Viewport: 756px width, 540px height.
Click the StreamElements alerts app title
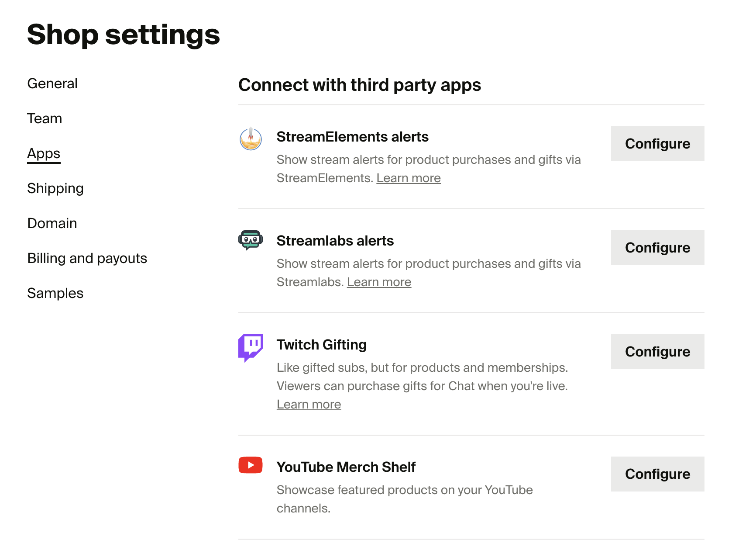(353, 137)
